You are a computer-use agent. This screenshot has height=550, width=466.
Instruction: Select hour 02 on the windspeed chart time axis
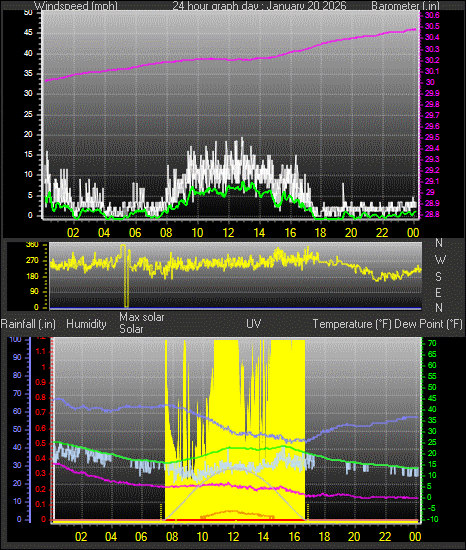coord(73,232)
